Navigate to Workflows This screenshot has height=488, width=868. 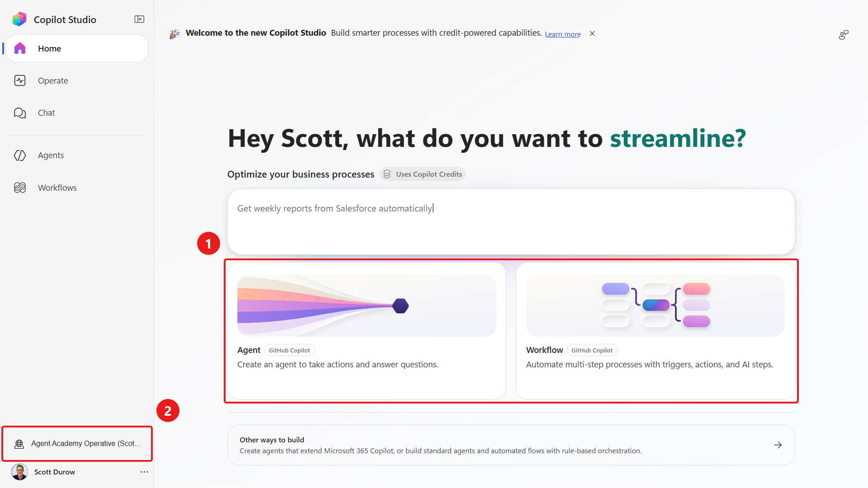click(77, 188)
